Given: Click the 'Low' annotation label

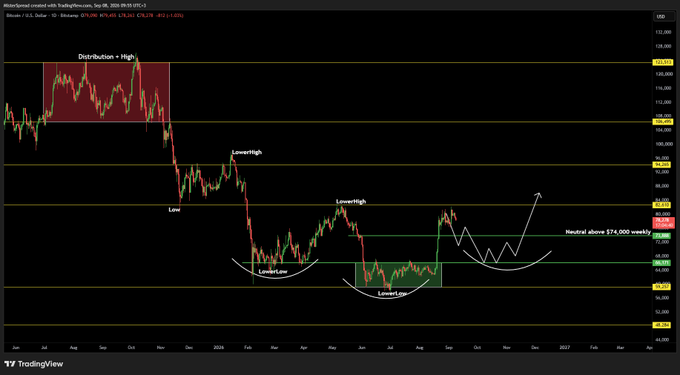Looking at the screenshot, I should pyautogui.click(x=174, y=210).
